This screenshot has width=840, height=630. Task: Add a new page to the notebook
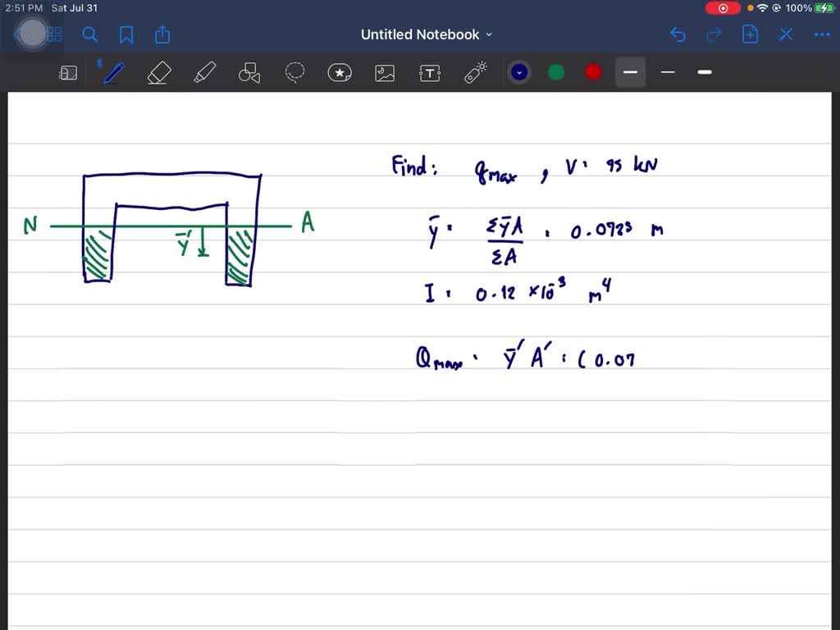750,34
